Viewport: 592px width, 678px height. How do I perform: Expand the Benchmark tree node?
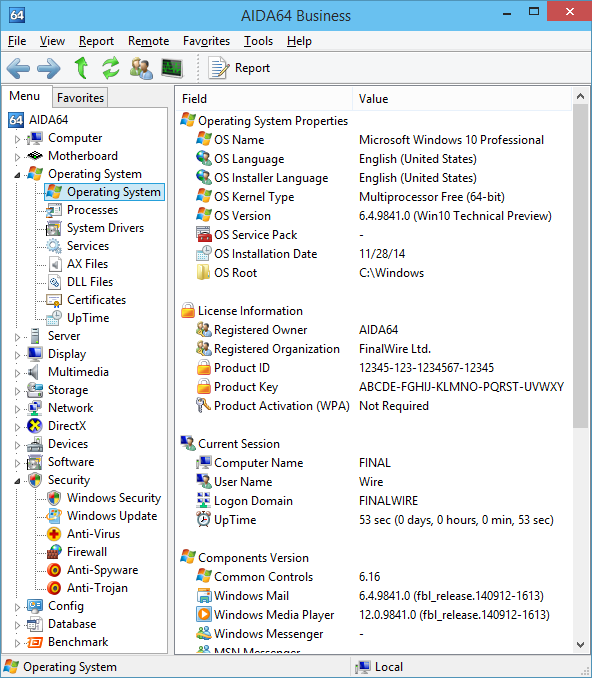coord(17,643)
